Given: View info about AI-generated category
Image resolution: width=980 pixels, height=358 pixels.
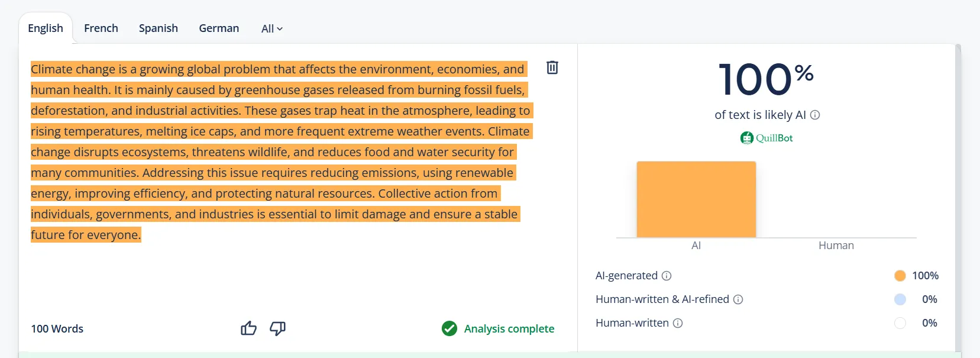Looking at the screenshot, I should tap(667, 275).
